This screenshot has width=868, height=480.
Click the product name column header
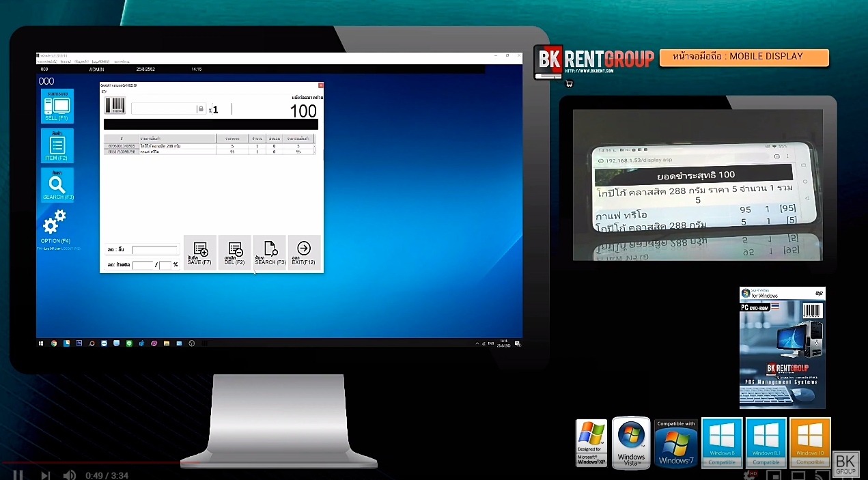pos(177,139)
